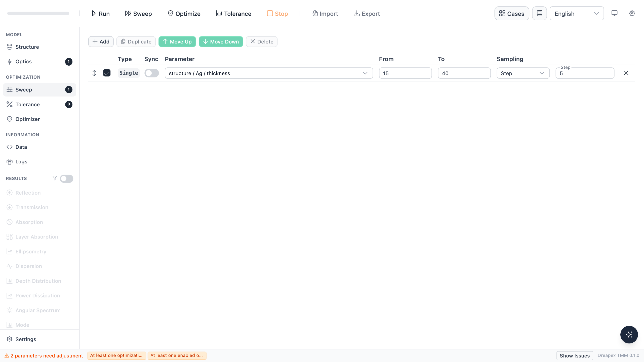The height and width of the screenshot is (362, 644).
Task: Open Logs in the sidebar
Action: (x=39, y=162)
